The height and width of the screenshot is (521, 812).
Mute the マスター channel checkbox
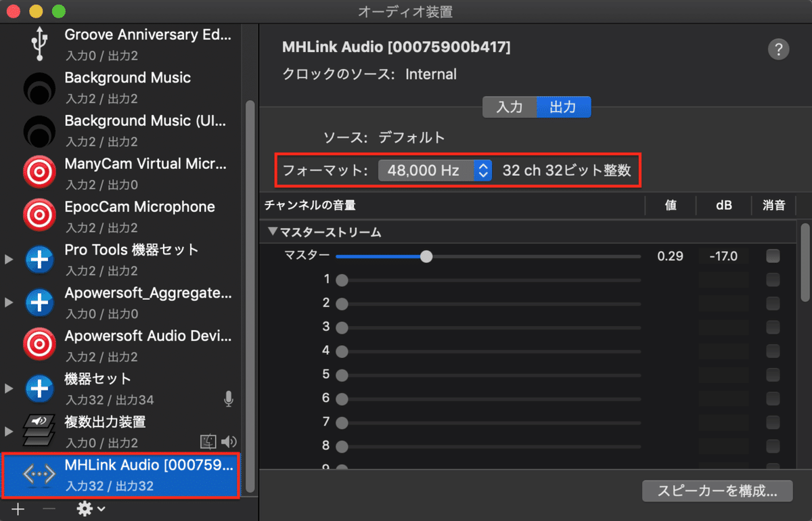coord(773,256)
